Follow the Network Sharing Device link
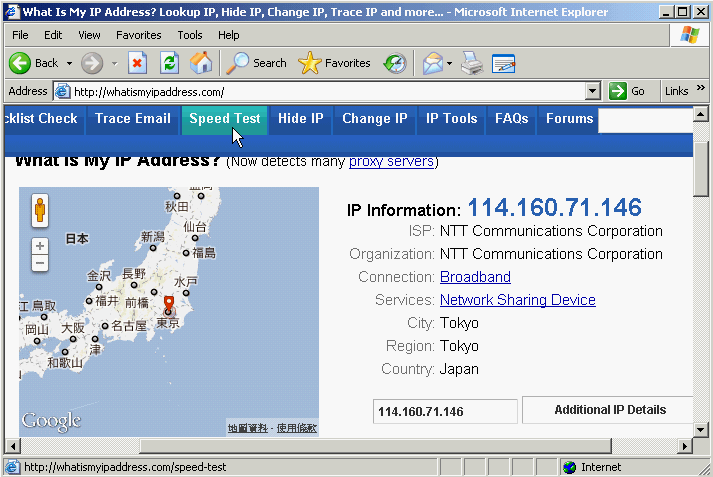Screen dimensions: 713x477 517,300
